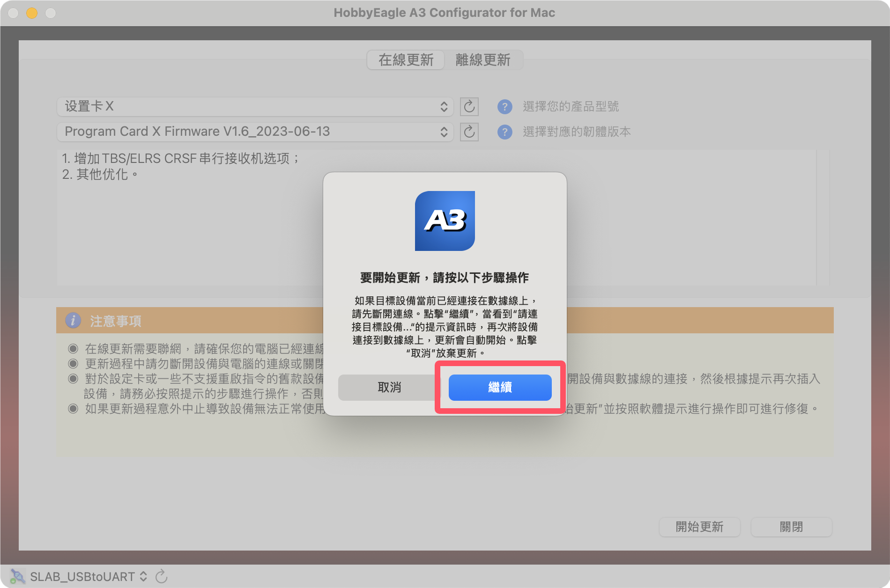Click the serial port plug icon in the status bar
890x588 pixels.
pyautogui.click(x=17, y=576)
